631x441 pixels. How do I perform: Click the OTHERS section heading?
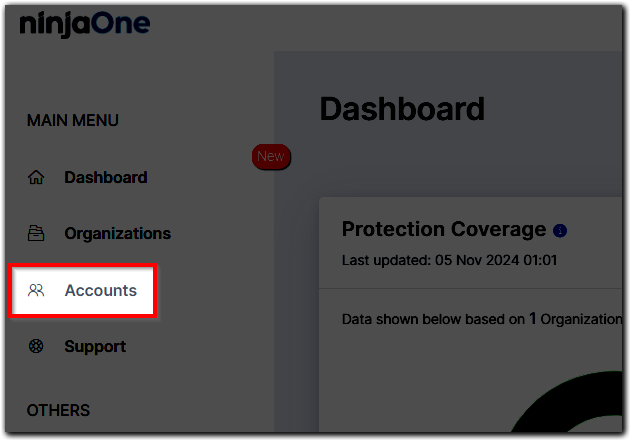click(58, 411)
